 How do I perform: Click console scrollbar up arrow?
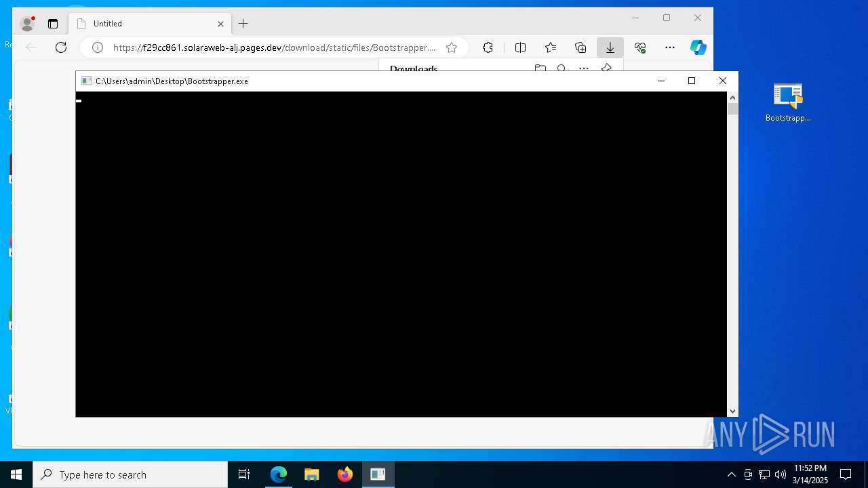pyautogui.click(x=732, y=98)
